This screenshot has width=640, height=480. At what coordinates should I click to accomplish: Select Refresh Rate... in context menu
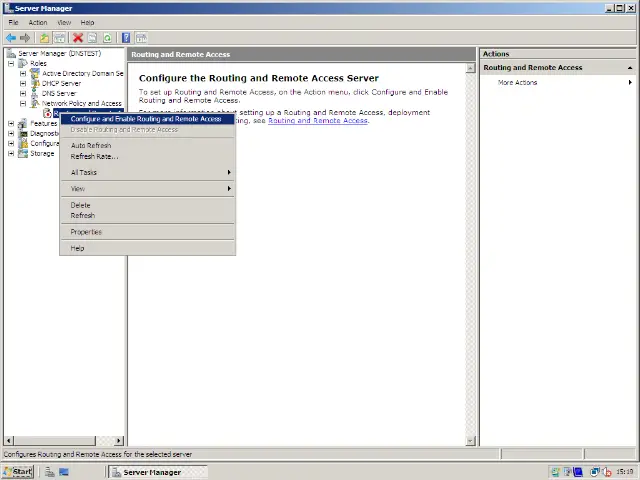[x=147, y=156]
